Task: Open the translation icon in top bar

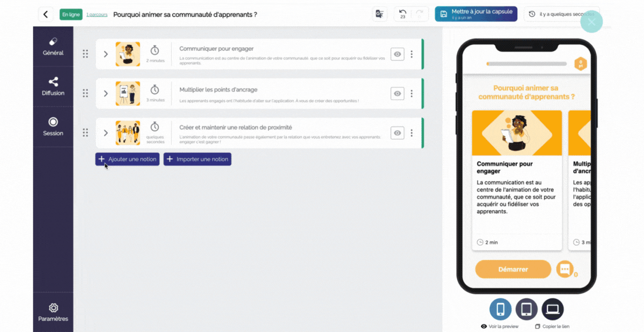Action: 379,15
